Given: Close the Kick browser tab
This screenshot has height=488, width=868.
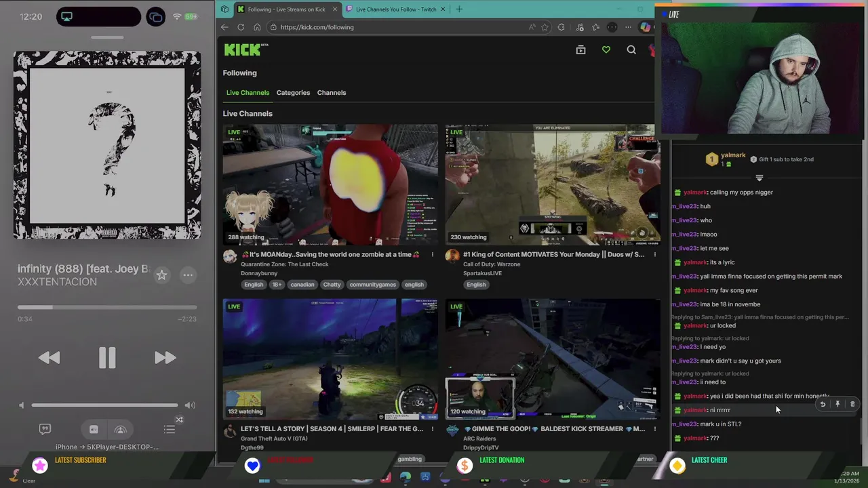Looking at the screenshot, I should pyautogui.click(x=334, y=9).
